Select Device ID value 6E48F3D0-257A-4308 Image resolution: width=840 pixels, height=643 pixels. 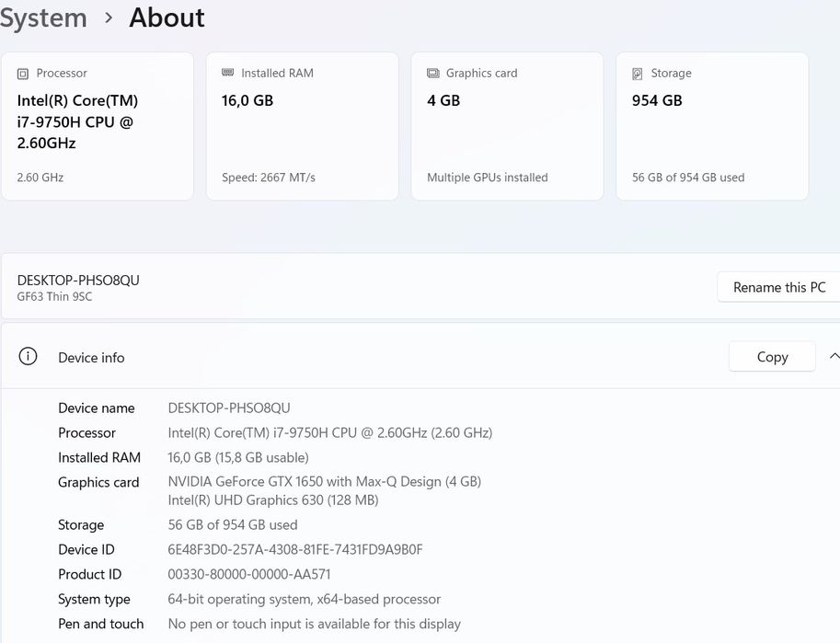(295, 550)
